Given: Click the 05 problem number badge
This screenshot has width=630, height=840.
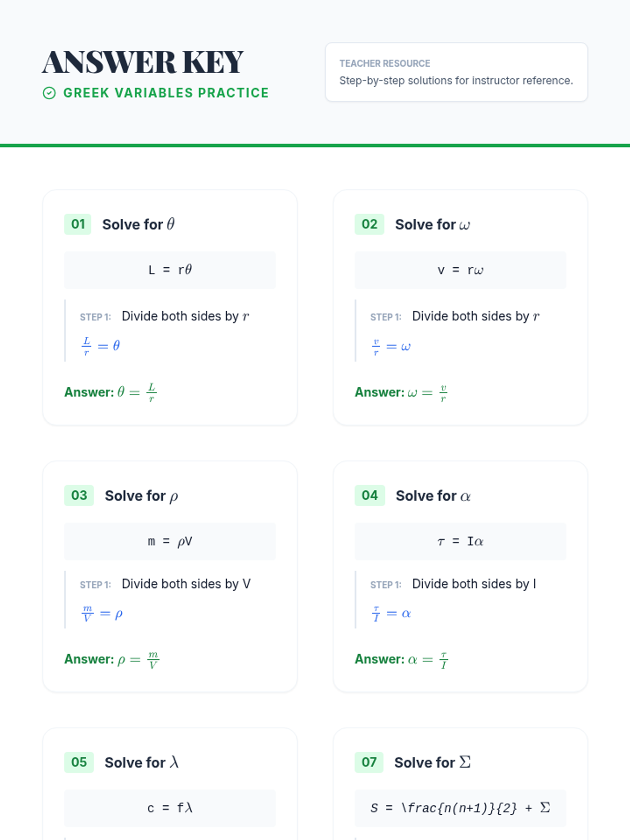Looking at the screenshot, I should click(x=79, y=762).
